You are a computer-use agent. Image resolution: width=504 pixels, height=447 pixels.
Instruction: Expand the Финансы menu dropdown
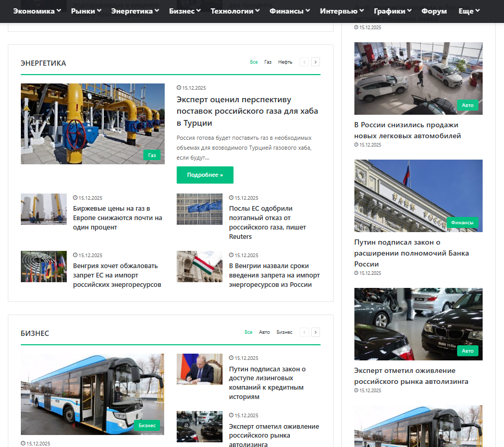(290, 11)
